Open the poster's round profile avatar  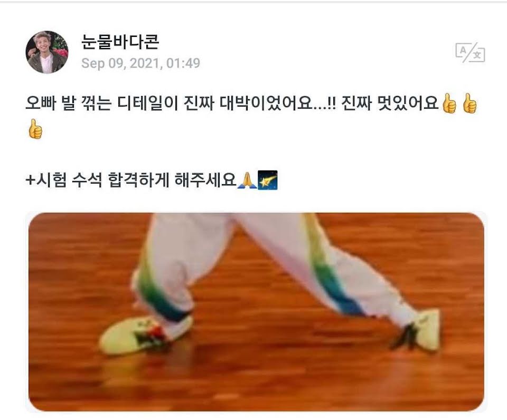click(x=47, y=52)
